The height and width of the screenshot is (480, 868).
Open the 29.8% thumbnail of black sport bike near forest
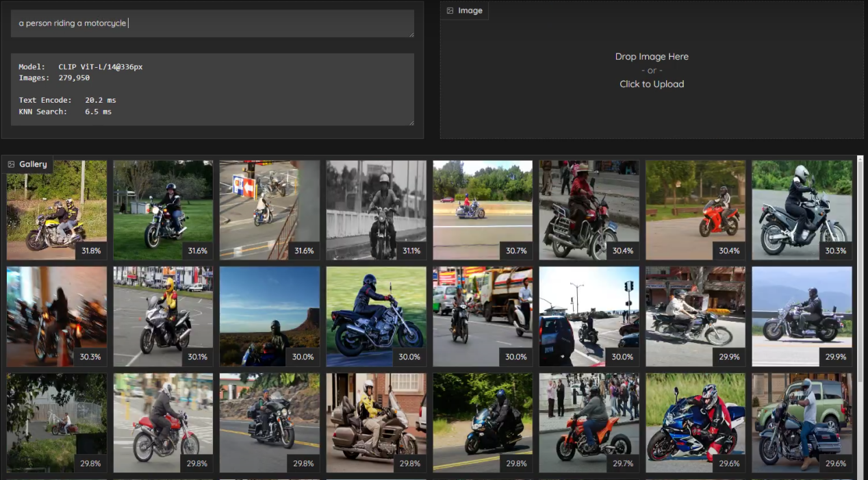coord(483,422)
